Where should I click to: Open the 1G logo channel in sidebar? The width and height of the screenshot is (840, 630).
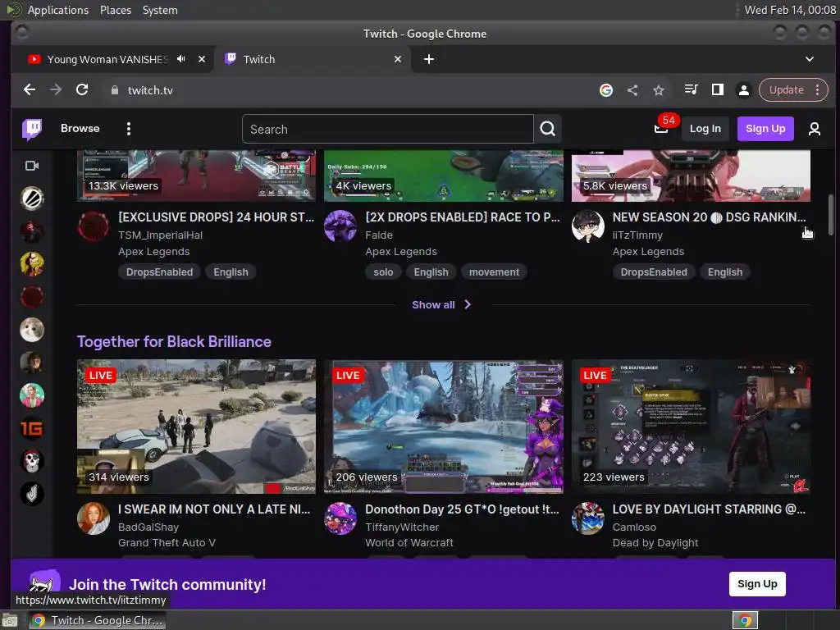(32, 428)
